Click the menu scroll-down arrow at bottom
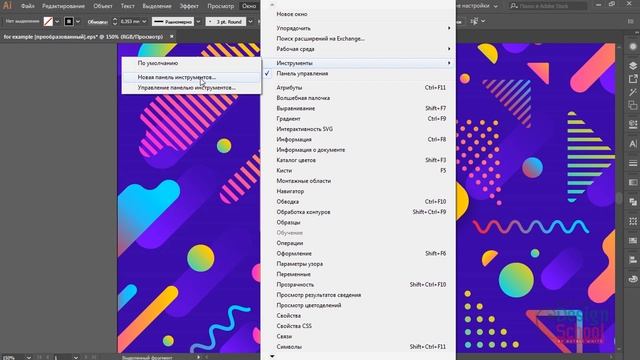Image resolution: width=640 pixels, height=360 pixels. (272, 356)
